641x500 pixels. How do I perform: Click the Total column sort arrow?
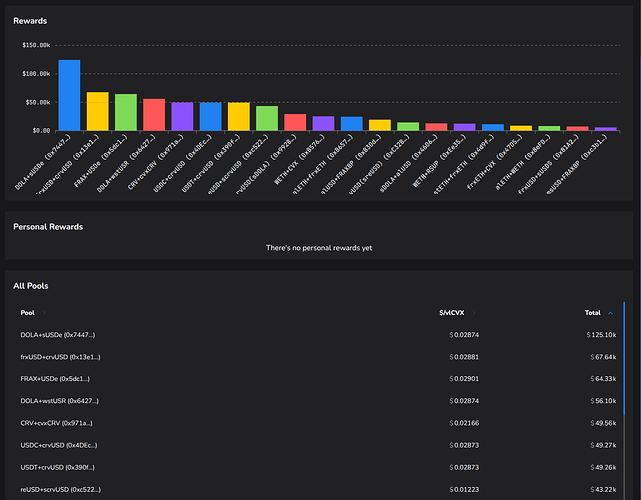(610, 313)
